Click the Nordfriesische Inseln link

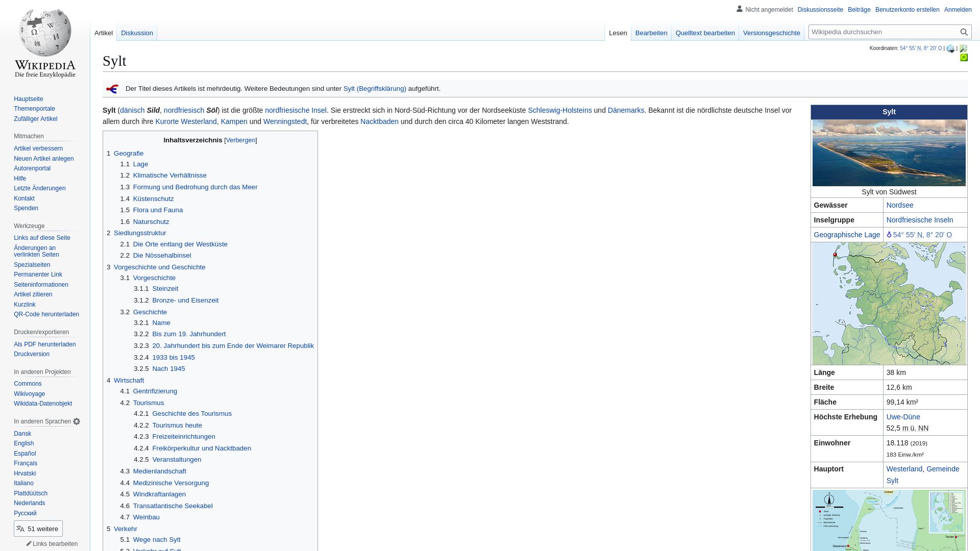pyautogui.click(x=919, y=220)
